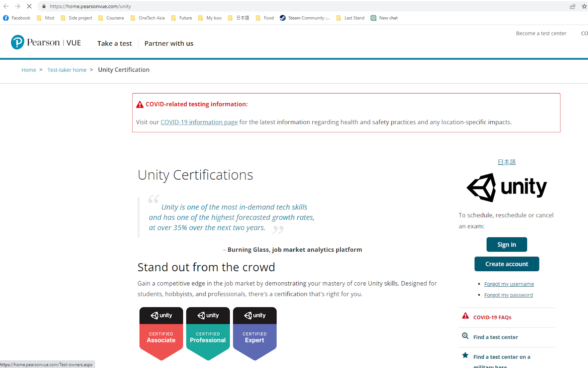This screenshot has height=368, width=588.
Task: Open the Steam Community bookmark
Action: tap(305, 18)
